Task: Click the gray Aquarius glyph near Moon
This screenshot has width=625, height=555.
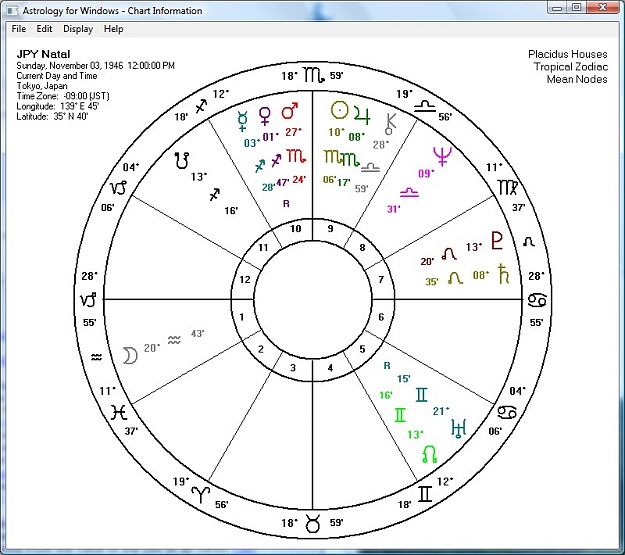Action: [174, 340]
